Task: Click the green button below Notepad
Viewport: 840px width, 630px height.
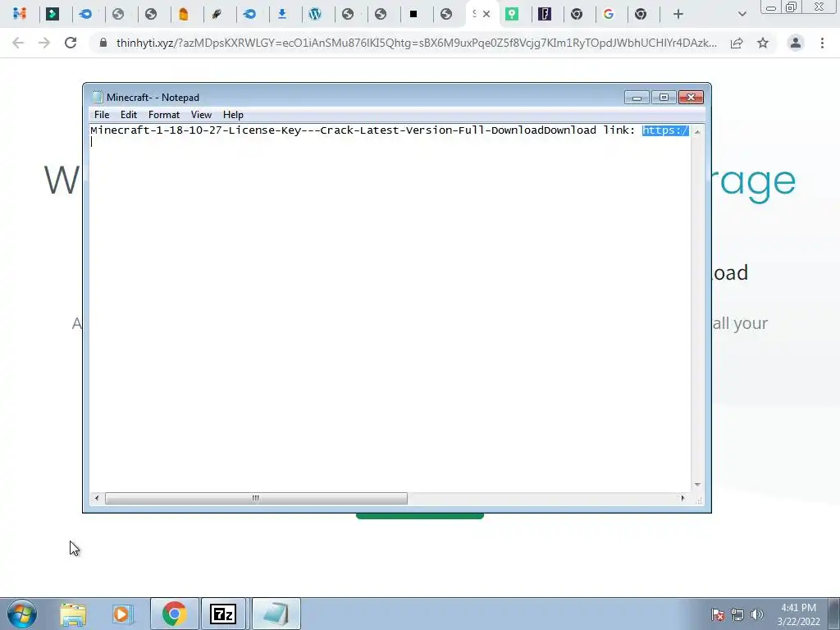Action: click(x=420, y=516)
